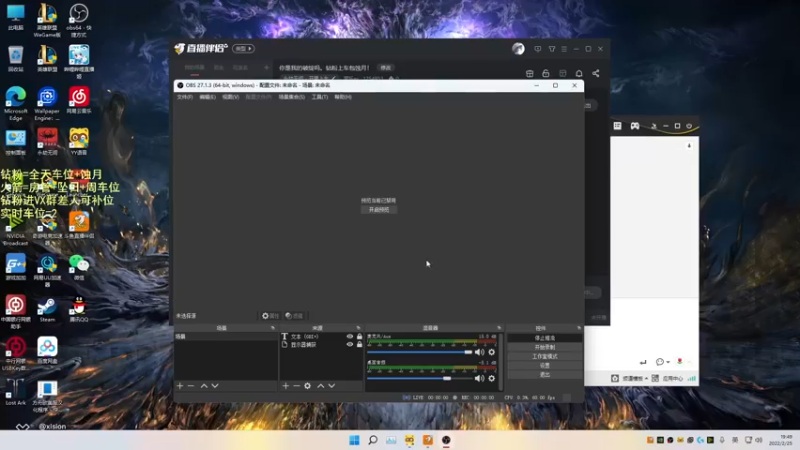Open taskbar search magnifier
Screen dimensions: 800x450
373,440
